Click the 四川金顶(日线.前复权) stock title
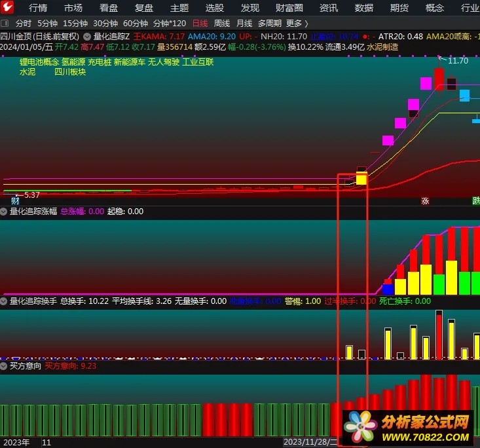This screenshot has width=480, height=448. click(x=40, y=37)
